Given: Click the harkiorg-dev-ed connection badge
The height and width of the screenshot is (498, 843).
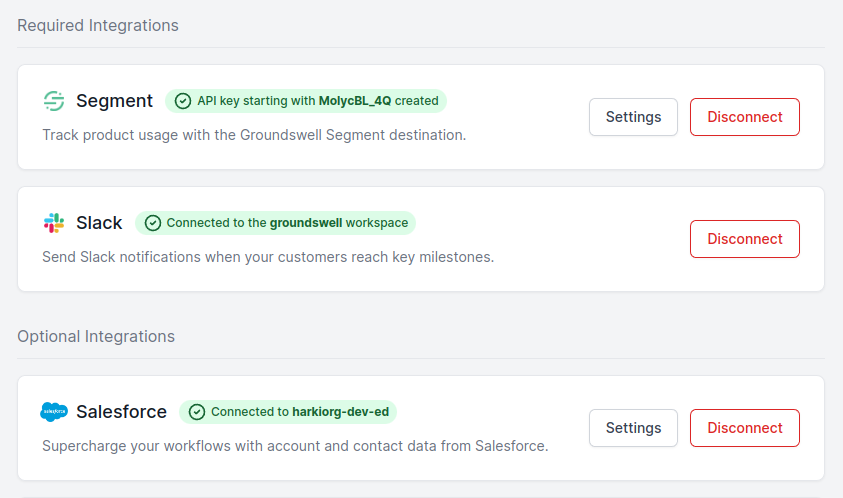Looking at the screenshot, I should point(288,412).
